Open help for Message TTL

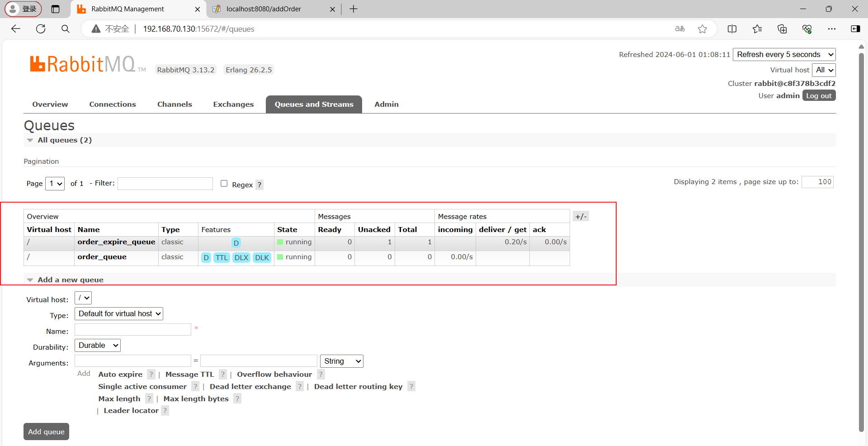[x=222, y=374]
